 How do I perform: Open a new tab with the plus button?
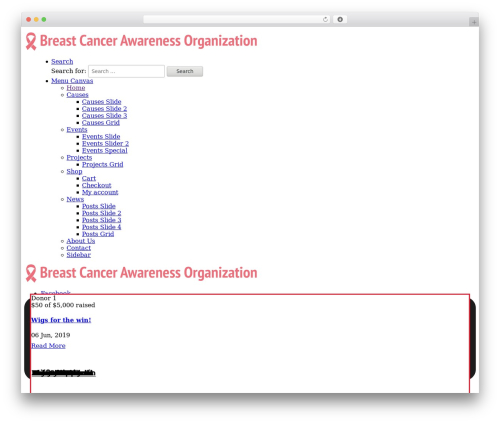[474, 22]
